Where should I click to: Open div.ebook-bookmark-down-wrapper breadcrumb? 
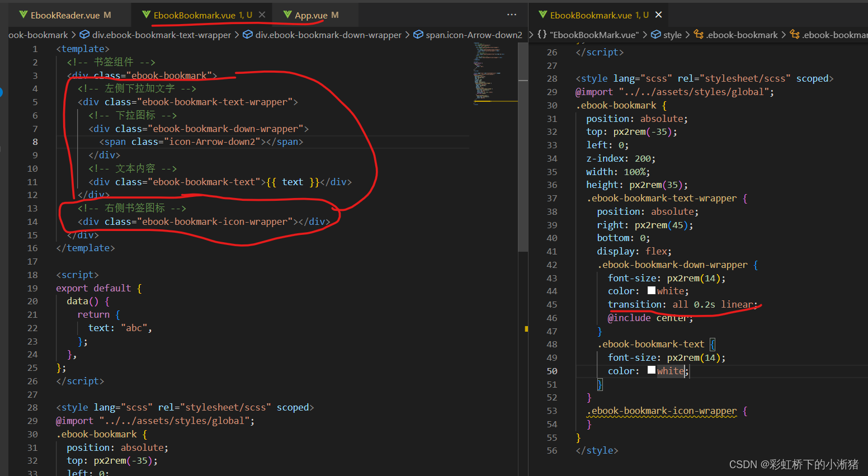pyautogui.click(x=322, y=35)
